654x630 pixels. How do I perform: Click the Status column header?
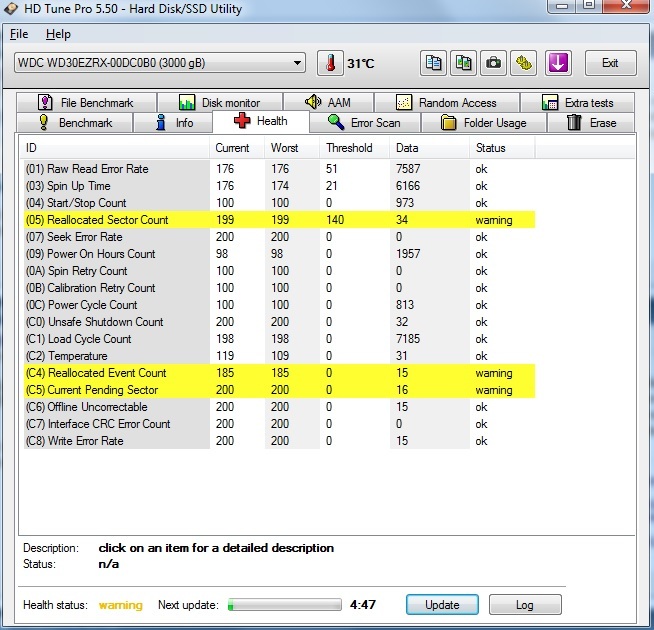502,148
